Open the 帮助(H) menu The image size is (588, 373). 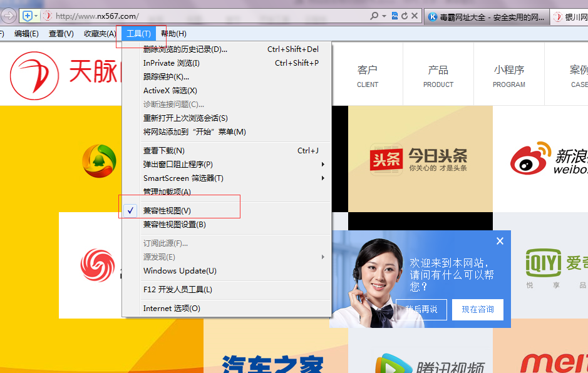pyautogui.click(x=173, y=34)
